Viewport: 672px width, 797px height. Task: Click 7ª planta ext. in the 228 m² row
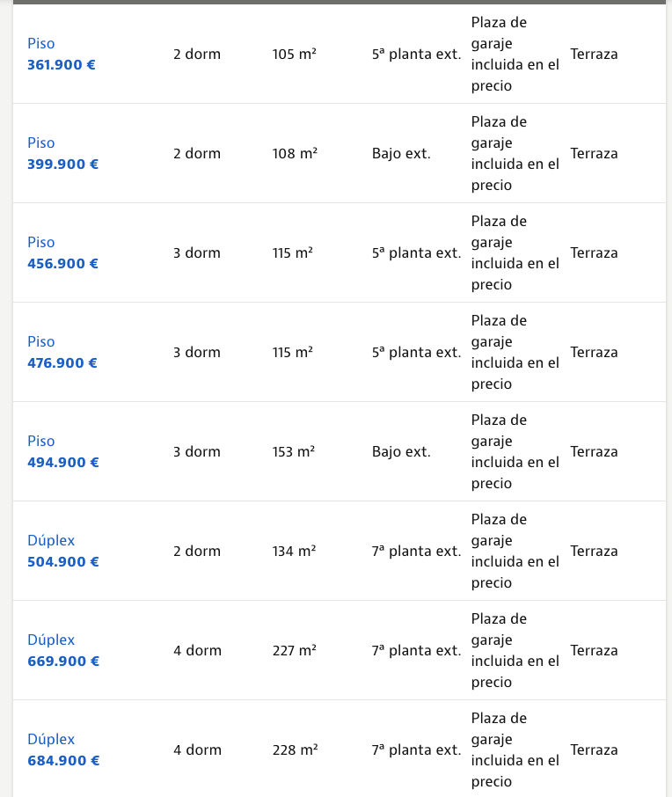416,750
